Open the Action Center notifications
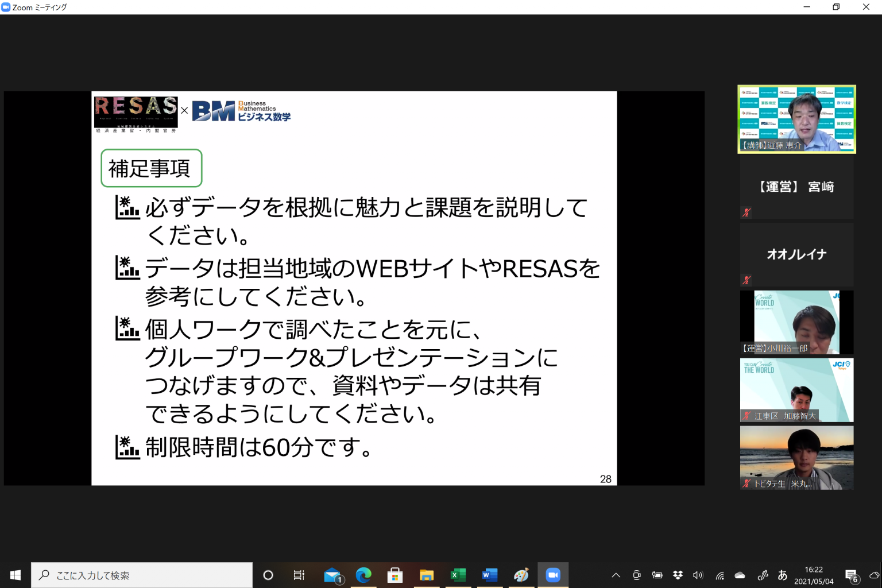 click(851, 575)
